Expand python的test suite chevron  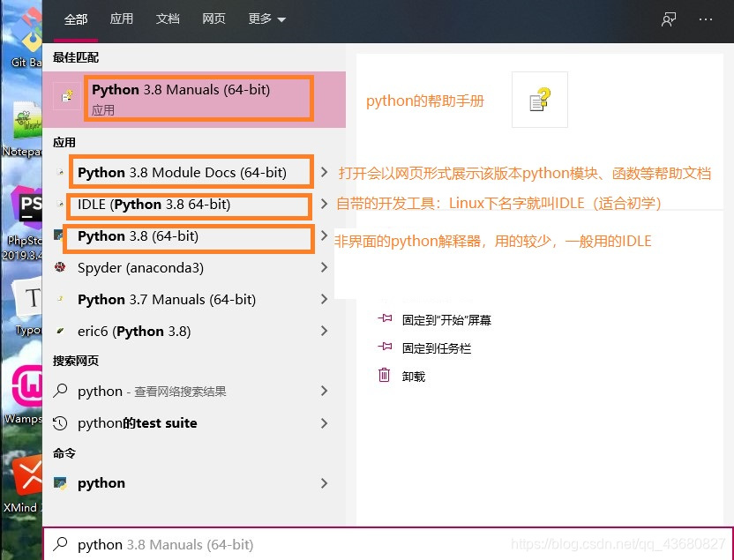(x=324, y=423)
